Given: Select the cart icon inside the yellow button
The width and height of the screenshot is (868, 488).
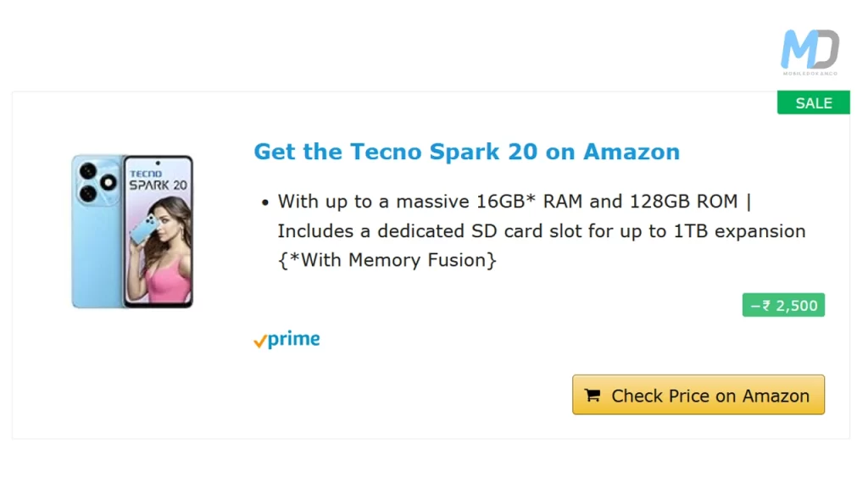Looking at the screenshot, I should pos(592,395).
